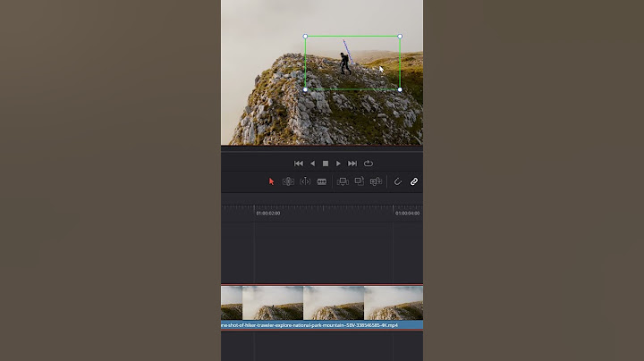Activate Trim Edit Mode tool

coord(288,181)
